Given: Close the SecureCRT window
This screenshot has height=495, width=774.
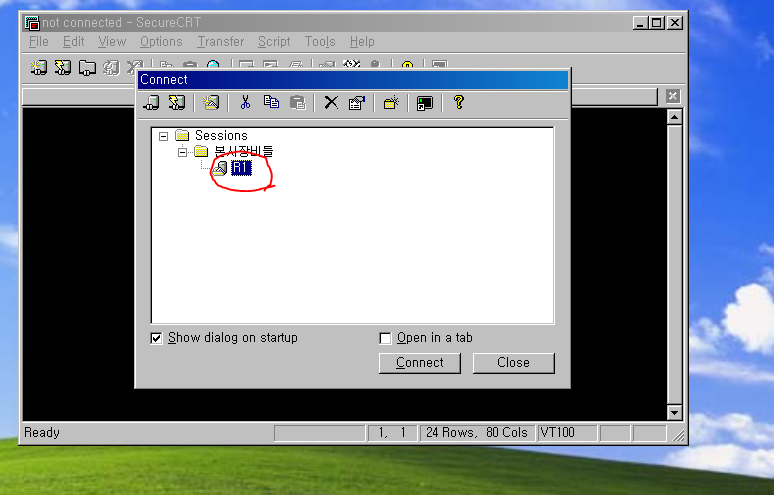Looking at the screenshot, I should (x=675, y=23).
